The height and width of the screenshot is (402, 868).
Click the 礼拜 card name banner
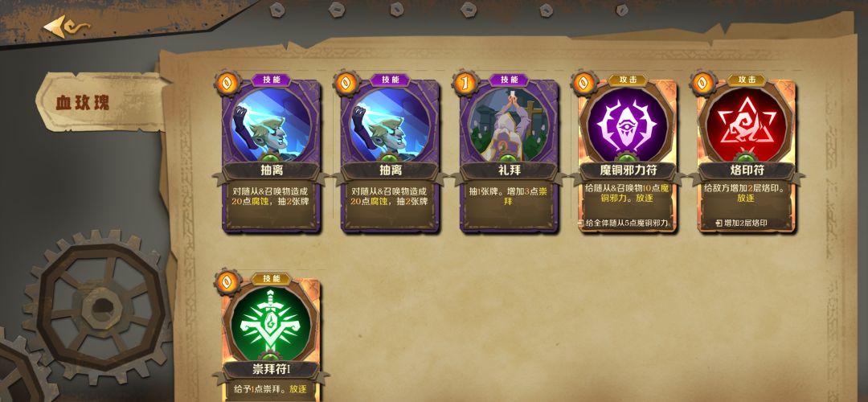508,170
